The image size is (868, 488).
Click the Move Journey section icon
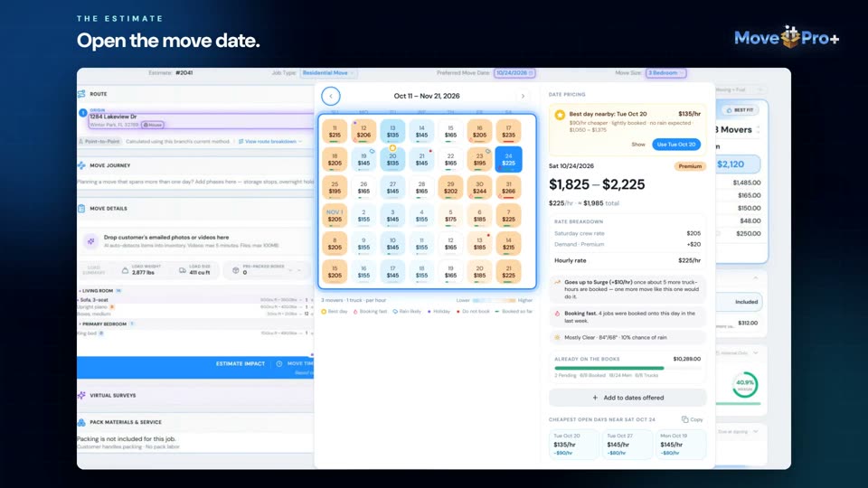pos(82,165)
